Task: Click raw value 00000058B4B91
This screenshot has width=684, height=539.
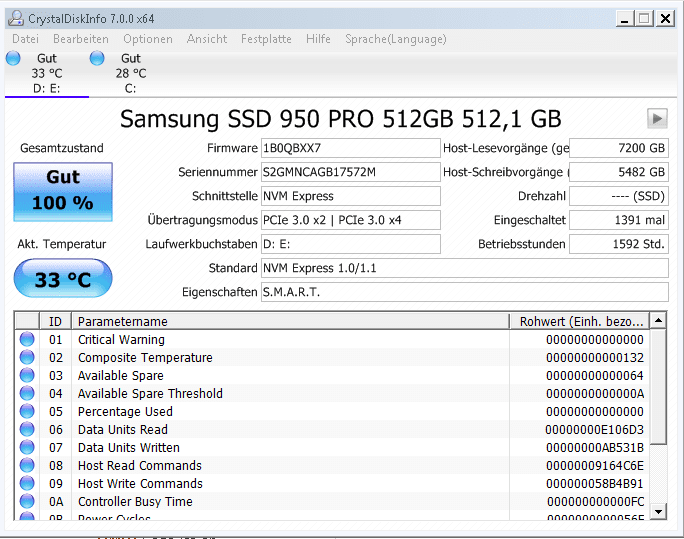Action: [x=594, y=484]
